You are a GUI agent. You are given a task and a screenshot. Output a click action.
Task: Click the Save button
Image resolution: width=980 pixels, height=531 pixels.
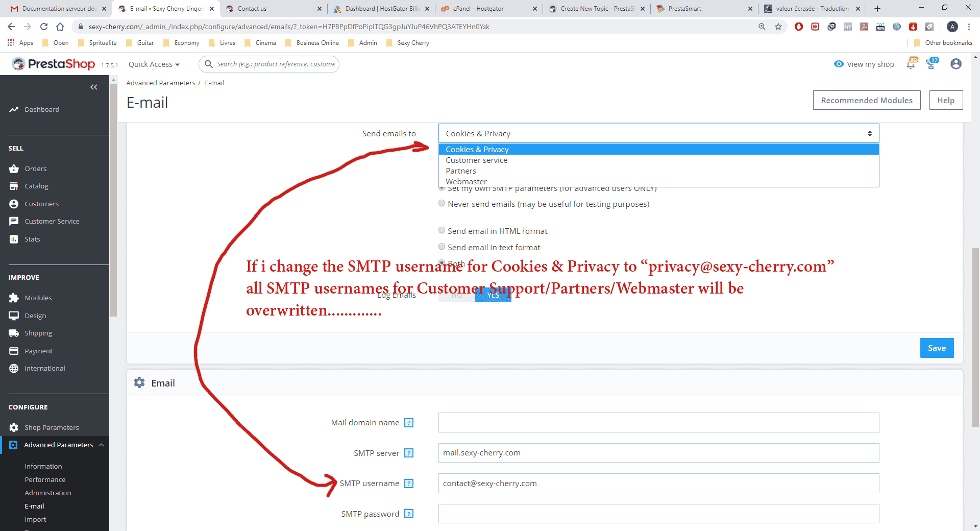937,348
